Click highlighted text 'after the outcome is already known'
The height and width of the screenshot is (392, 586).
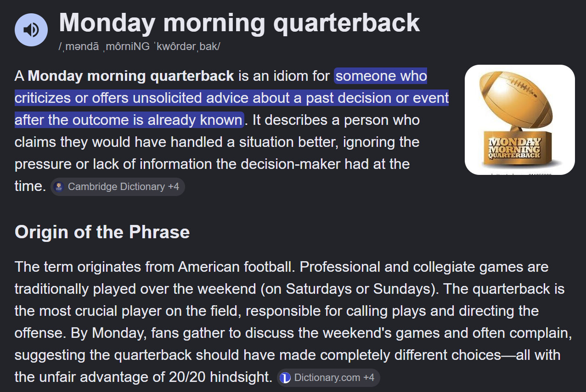129,120
